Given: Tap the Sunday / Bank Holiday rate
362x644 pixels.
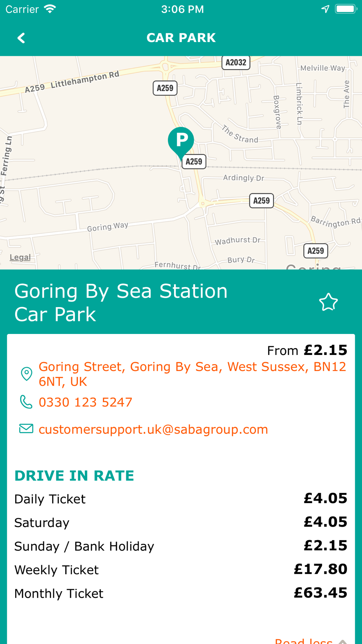Looking at the screenshot, I should pyautogui.click(x=181, y=546).
